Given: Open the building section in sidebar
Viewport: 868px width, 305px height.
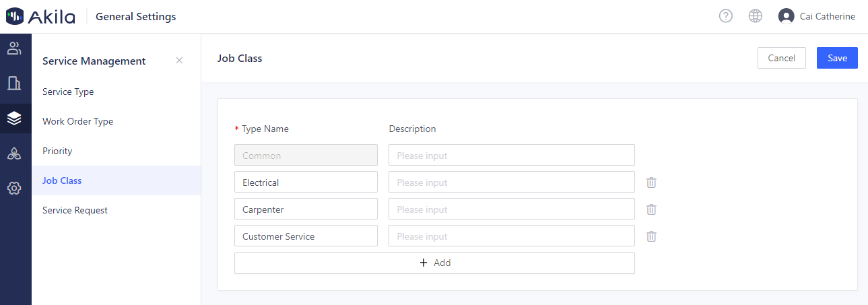Looking at the screenshot, I should point(14,83).
